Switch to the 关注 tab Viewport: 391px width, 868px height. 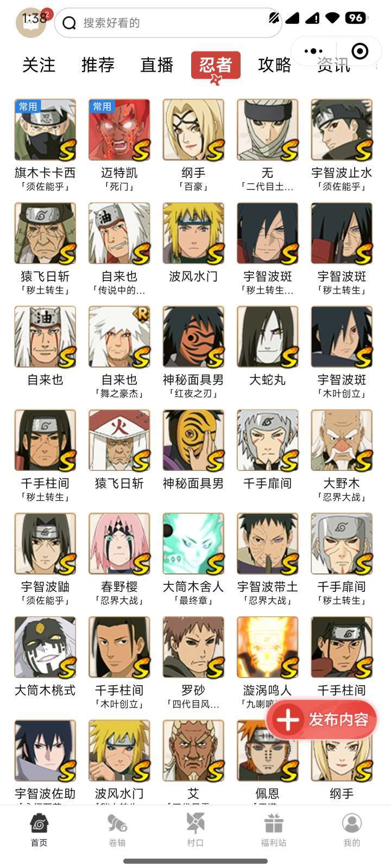[x=39, y=65]
